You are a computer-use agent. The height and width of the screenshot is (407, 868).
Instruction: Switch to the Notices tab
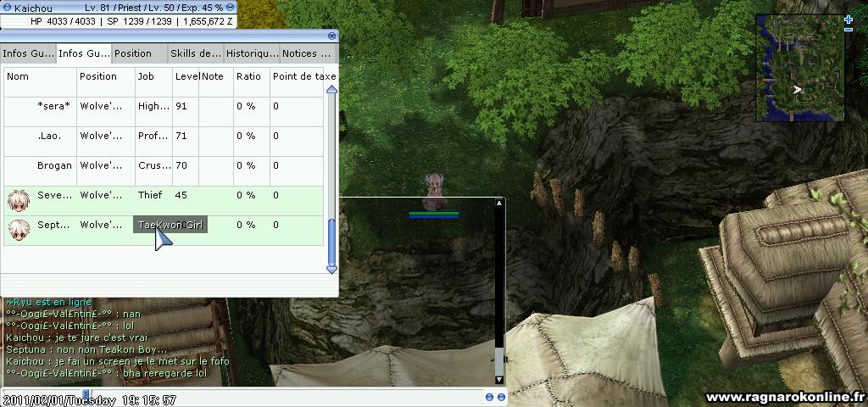point(307,53)
